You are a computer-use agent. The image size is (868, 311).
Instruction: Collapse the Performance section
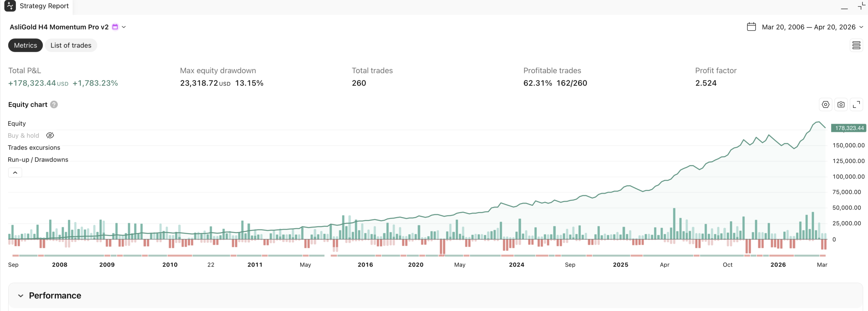coord(21,295)
